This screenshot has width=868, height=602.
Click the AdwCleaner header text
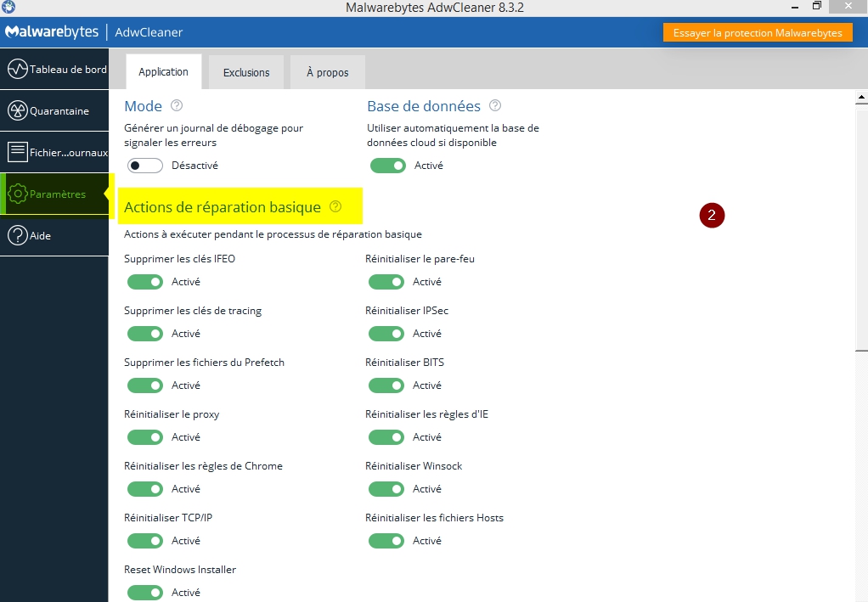149,32
